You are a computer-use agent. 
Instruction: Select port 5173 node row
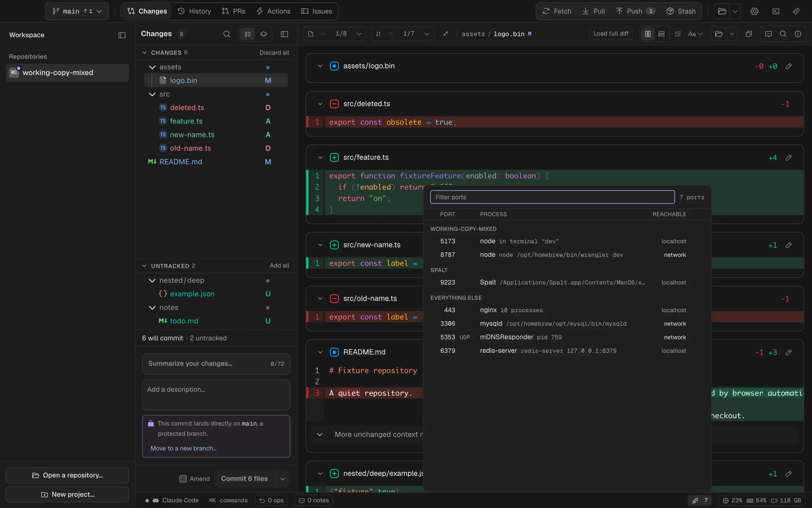click(x=567, y=241)
